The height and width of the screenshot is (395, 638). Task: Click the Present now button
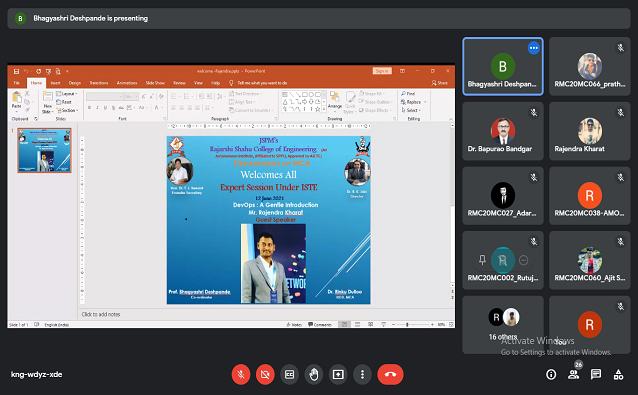338,374
